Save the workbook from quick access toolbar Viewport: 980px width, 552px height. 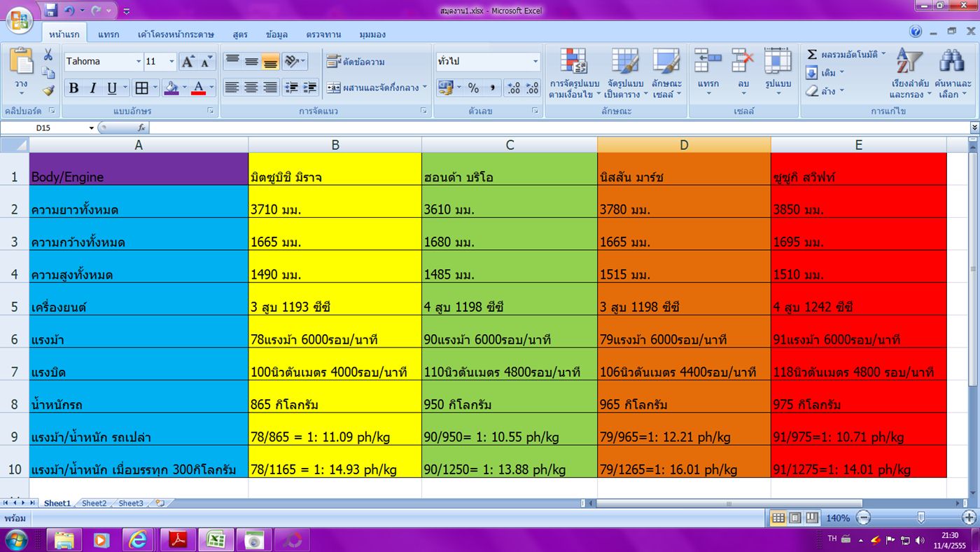50,11
